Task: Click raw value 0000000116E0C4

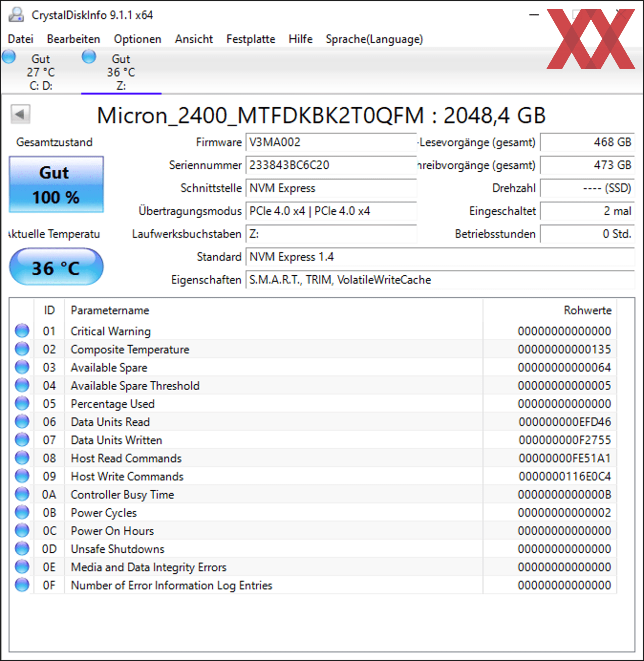Action: [x=565, y=477]
